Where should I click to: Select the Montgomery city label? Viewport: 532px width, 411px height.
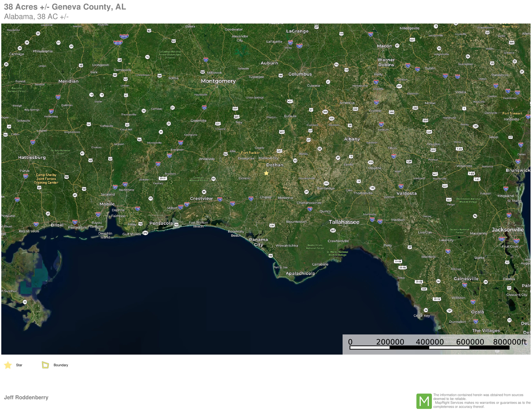[x=218, y=81]
